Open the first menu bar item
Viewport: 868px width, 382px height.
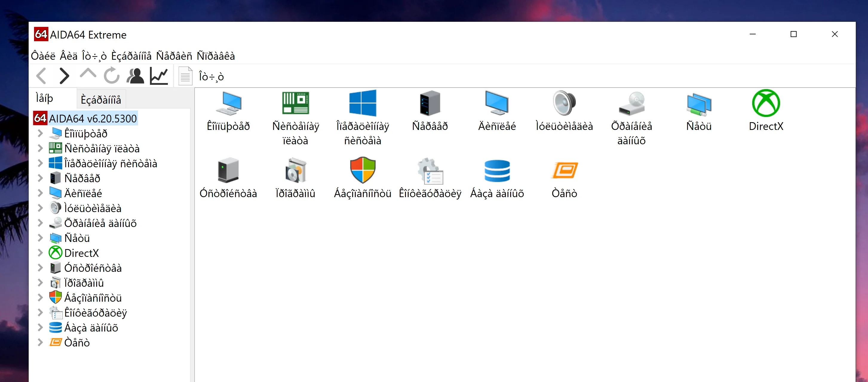(43, 56)
